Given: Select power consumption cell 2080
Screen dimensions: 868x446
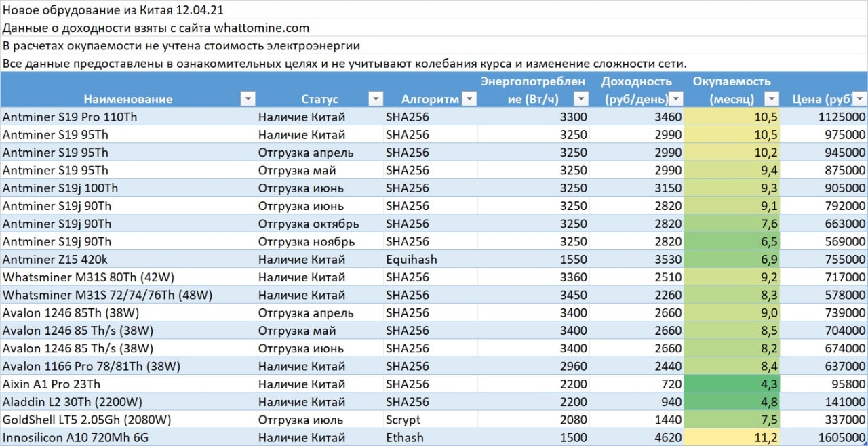Looking at the screenshot, I should coord(533,420).
